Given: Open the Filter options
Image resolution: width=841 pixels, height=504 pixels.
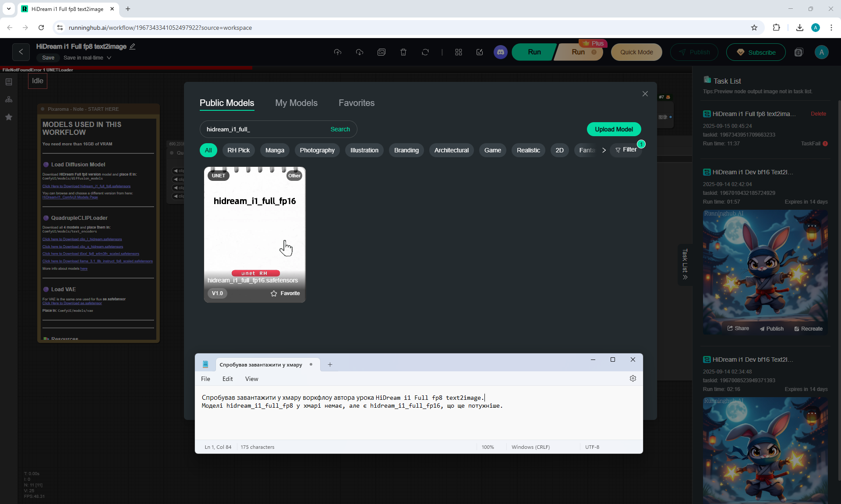Looking at the screenshot, I should pyautogui.click(x=625, y=150).
